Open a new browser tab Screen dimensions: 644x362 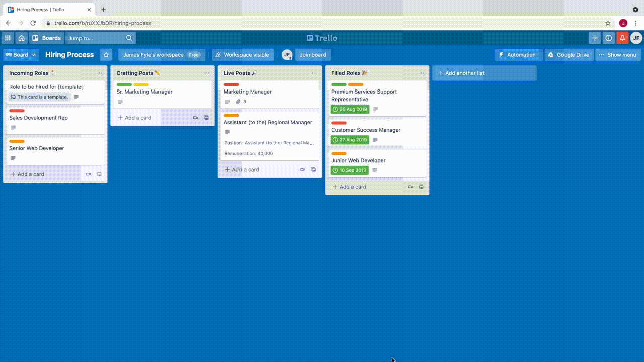[103, 10]
